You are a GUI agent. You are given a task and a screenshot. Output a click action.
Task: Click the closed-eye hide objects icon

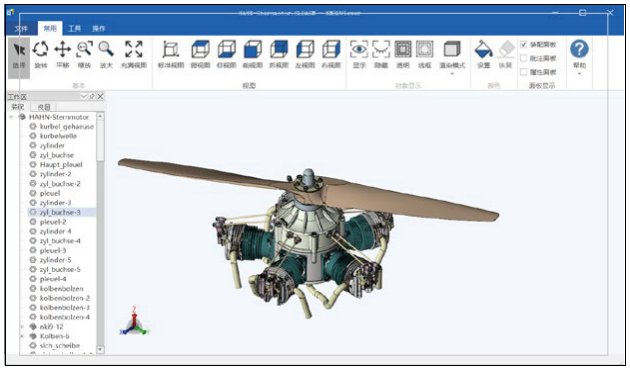(381, 54)
